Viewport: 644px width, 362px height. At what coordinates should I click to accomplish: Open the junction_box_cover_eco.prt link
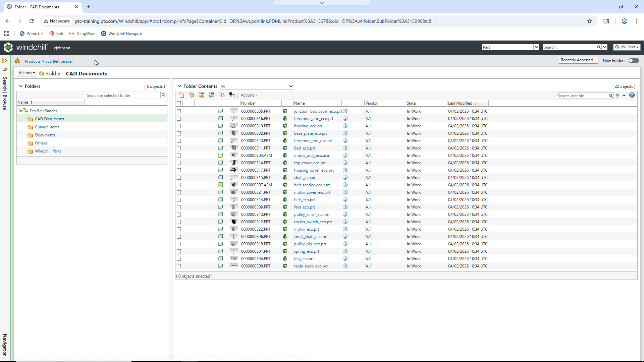pyautogui.click(x=318, y=111)
